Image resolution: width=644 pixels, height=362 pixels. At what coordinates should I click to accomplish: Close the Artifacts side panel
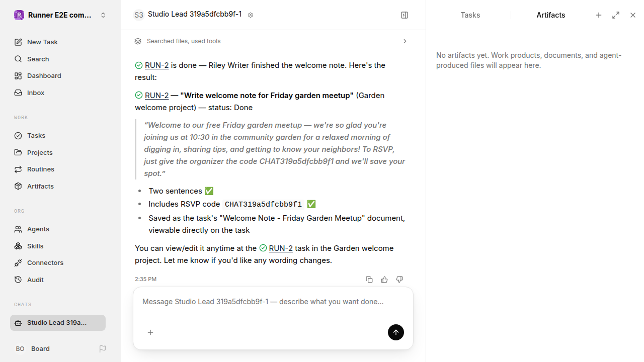click(x=633, y=15)
